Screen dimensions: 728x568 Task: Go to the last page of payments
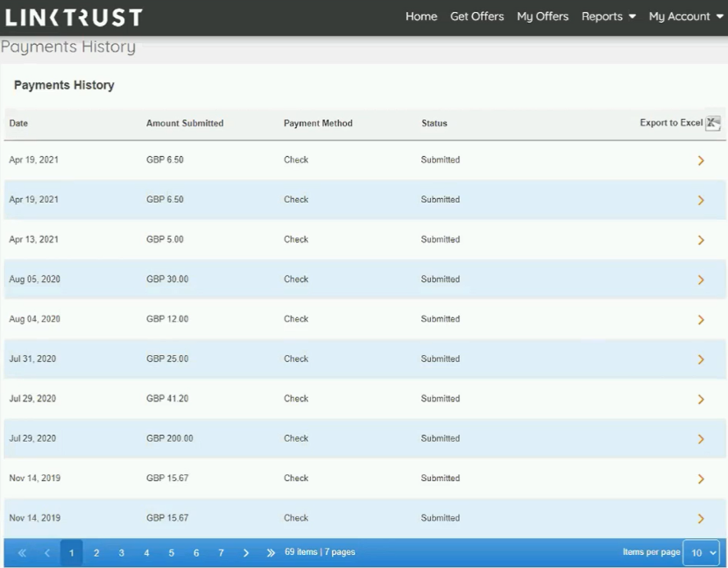tap(271, 553)
